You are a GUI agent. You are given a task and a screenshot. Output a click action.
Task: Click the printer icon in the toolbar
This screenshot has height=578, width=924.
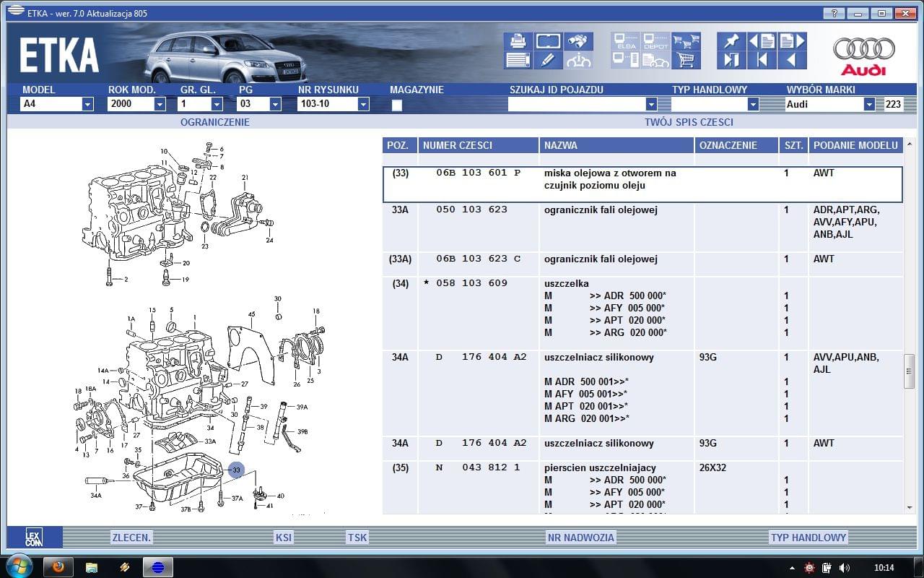click(518, 41)
